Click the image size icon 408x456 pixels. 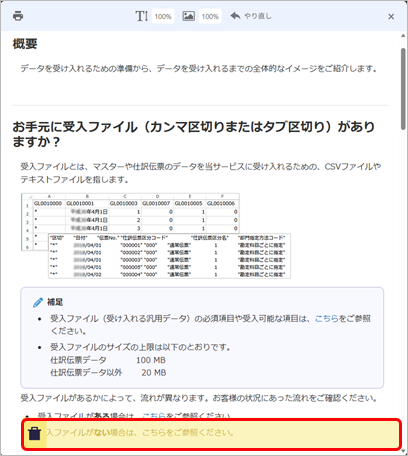coord(188,16)
